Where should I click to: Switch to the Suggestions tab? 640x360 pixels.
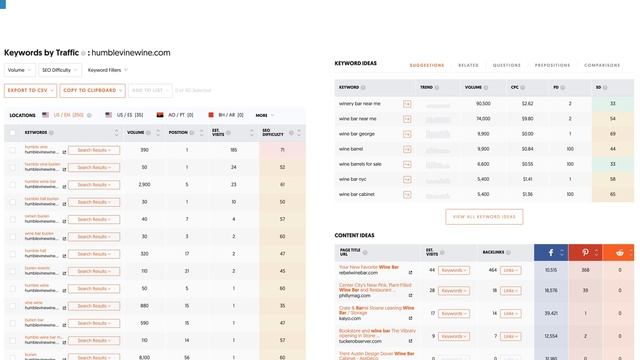tap(427, 65)
